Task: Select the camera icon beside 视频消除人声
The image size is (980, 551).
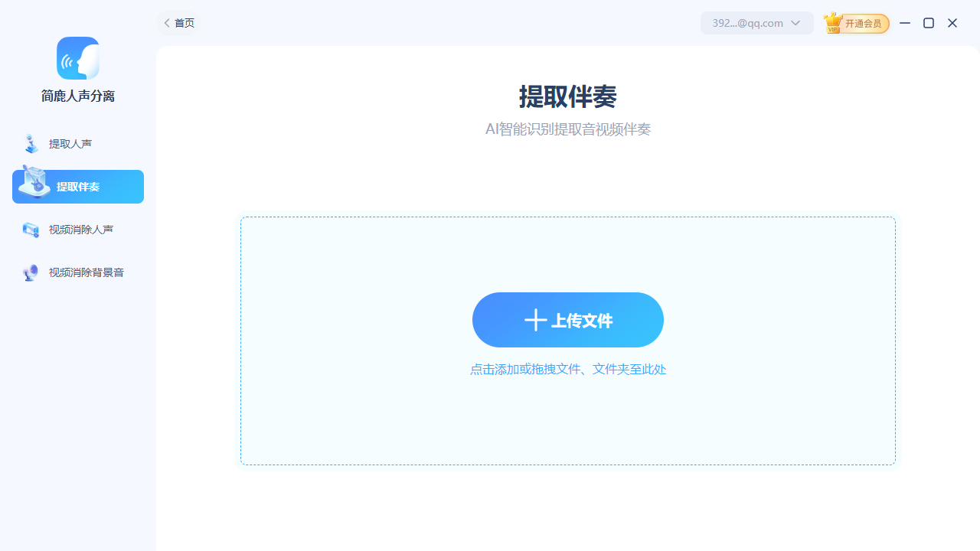Action: (x=31, y=230)
